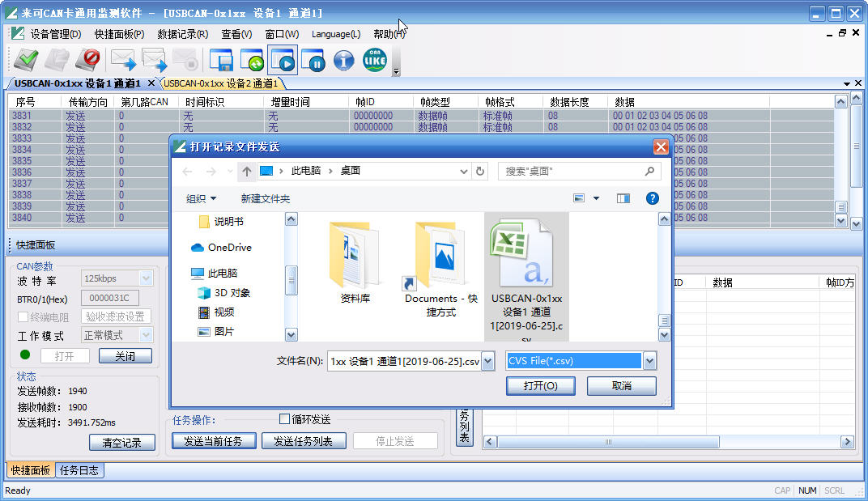Click the blue info toolbar icon
Screen dimensions: 868x501
click(x=344, y=60)
